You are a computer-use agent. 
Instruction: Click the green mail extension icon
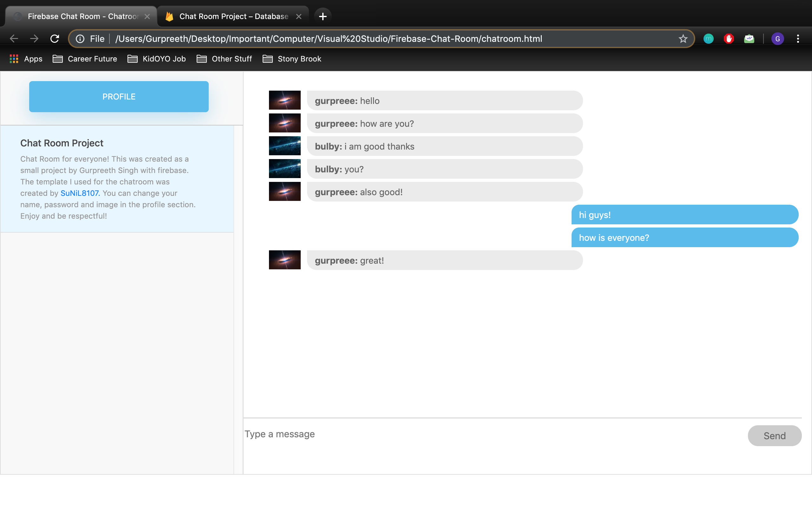tap(749, 39)
